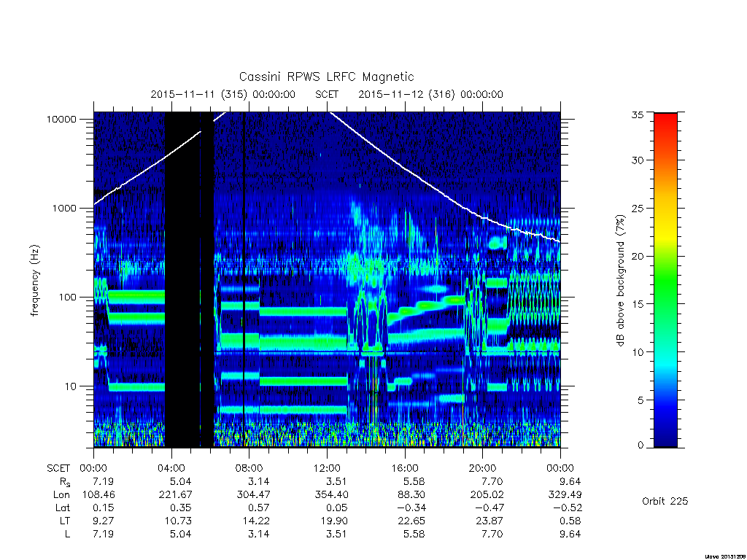The image size is (747, 560).
Task: Click longitude value 304.47
Action: (x=253, y=495)
